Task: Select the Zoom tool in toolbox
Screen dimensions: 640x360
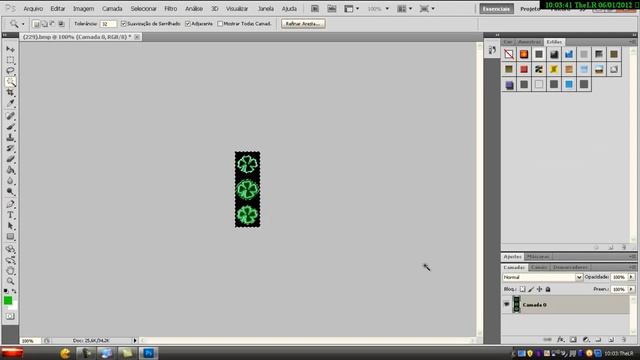Action: (10, 281)
